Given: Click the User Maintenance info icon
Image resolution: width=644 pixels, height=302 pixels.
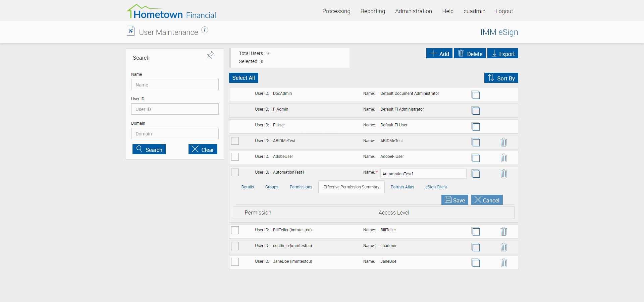Looking at the screenshot, I should pyautogui.click(x=205, y=30).
